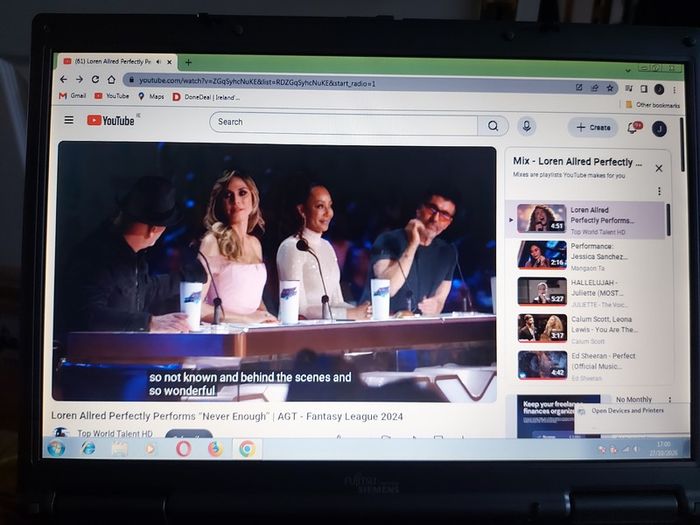
Task: Open the Other bookmarks folder
Action: click(653, 105)
